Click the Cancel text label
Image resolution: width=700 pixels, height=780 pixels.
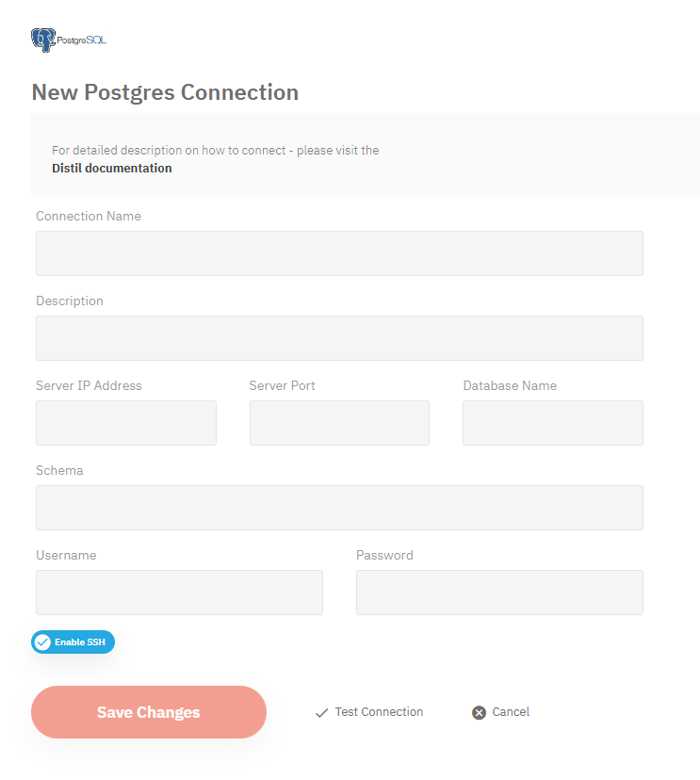(x=511, y=712)
